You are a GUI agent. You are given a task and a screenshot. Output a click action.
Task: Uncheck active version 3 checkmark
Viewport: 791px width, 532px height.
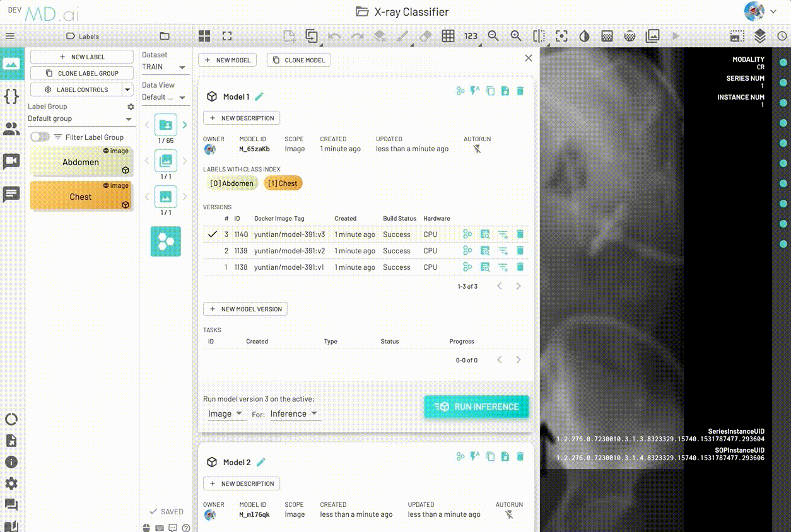click(x=213, y=234)
